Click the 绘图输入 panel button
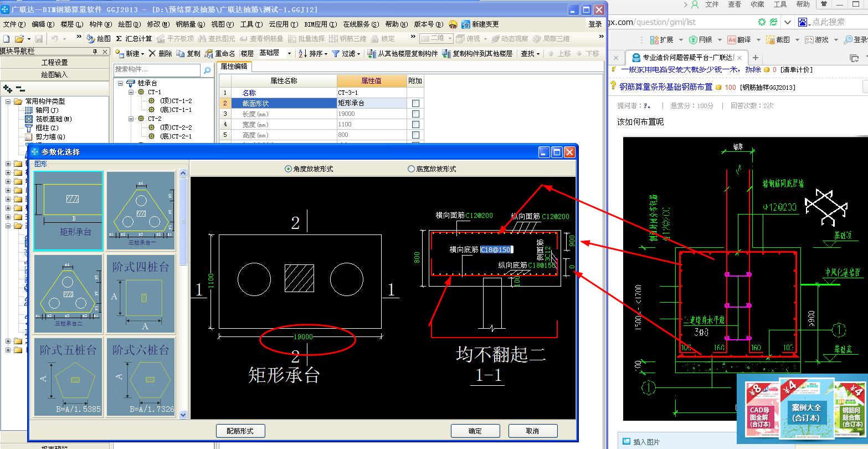The height and width of the screenshot is (449, 868). [x=54, y=74]
